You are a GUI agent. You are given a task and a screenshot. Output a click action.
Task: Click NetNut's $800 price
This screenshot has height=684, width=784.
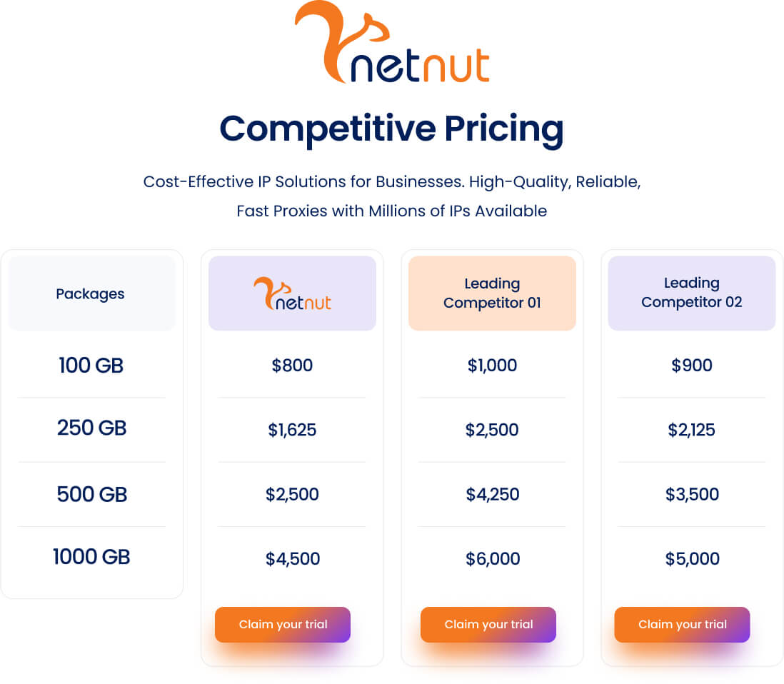292,366
